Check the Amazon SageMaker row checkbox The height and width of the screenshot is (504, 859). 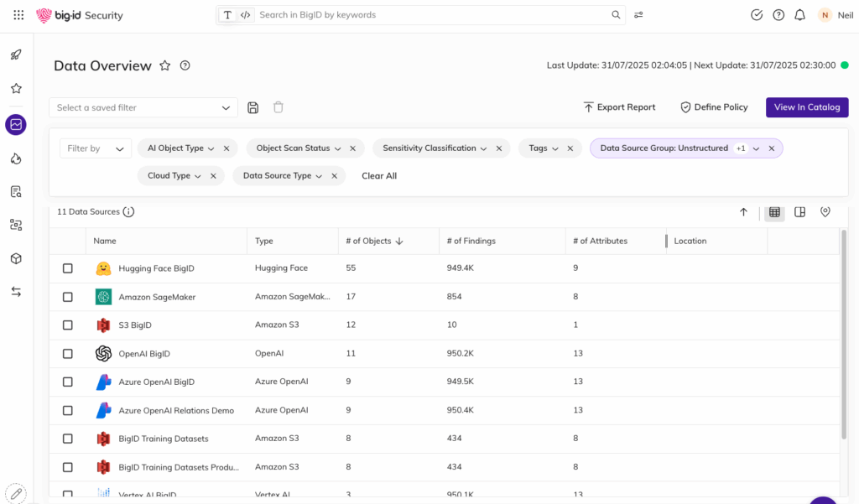click(x=68, y=297)
